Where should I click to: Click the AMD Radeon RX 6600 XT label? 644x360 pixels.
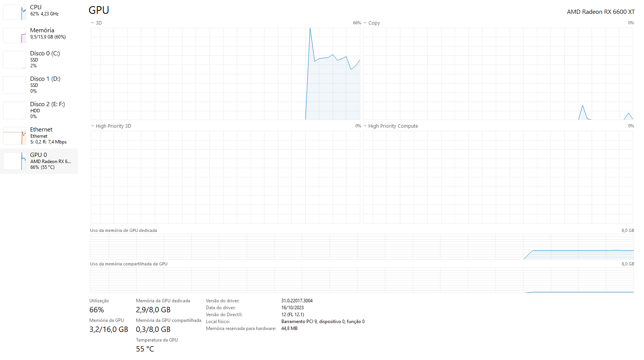[601, 12]
